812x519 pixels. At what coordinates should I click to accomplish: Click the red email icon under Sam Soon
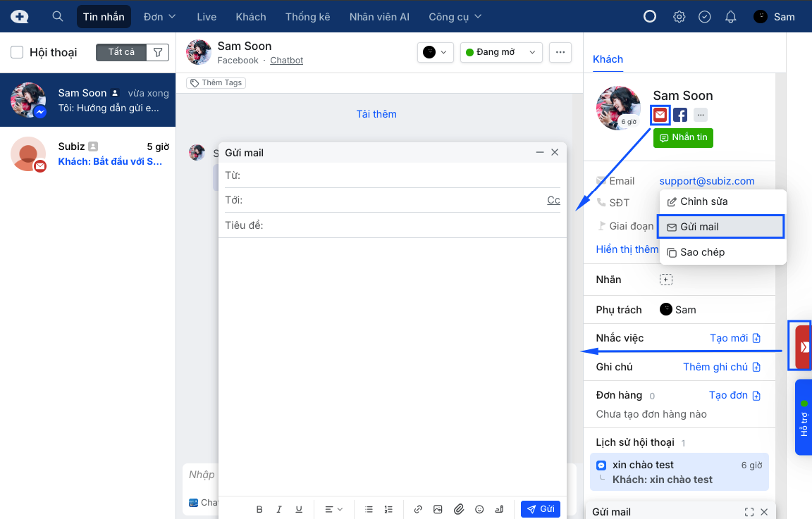click(660, 115)
